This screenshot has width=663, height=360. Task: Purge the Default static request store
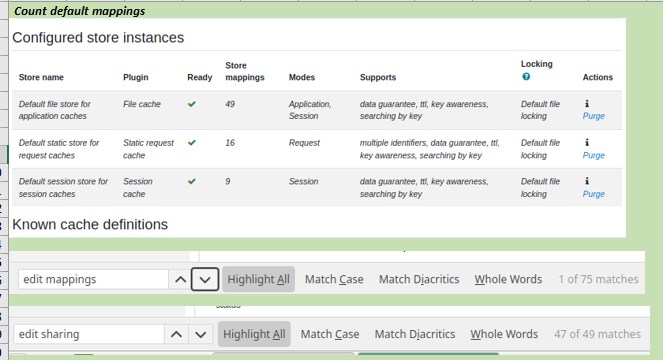click(594, 155)
